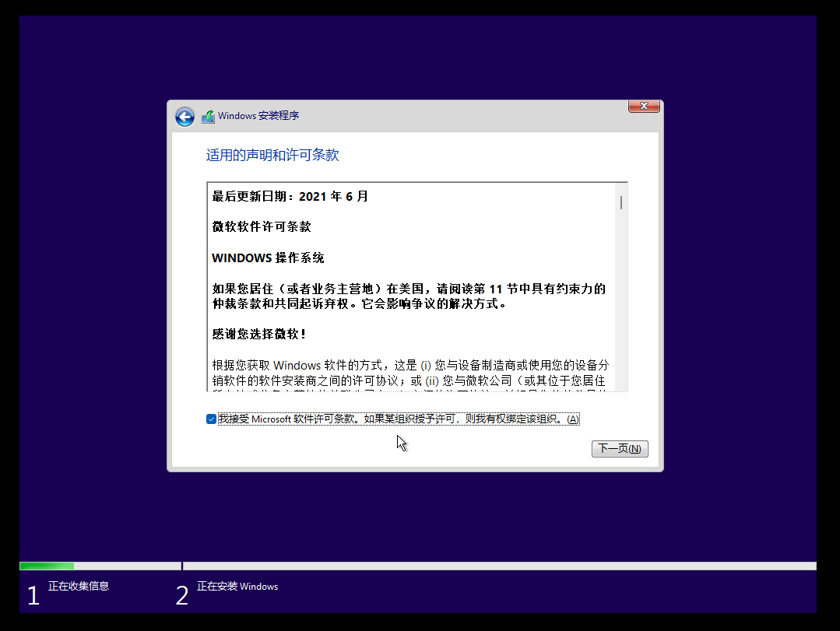The image size is (840, 631).
Task: Click the large step number 2
Action: [182, 596]
